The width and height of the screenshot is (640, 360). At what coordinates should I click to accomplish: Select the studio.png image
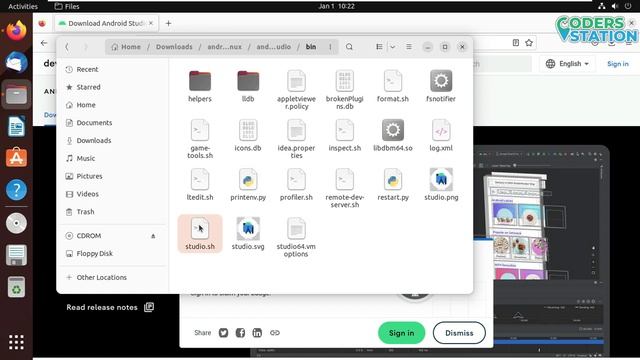(441, 184)
